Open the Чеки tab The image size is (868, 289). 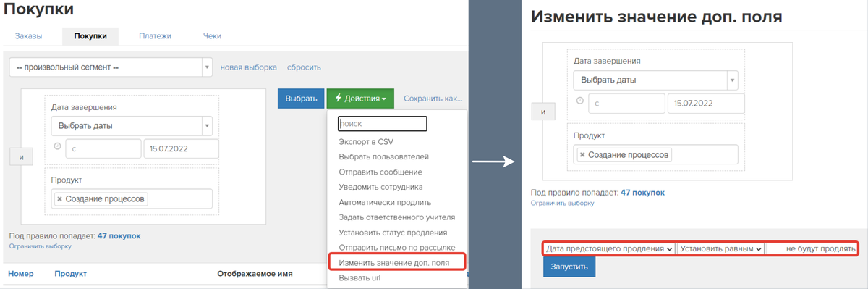click(x=212, y=35)
